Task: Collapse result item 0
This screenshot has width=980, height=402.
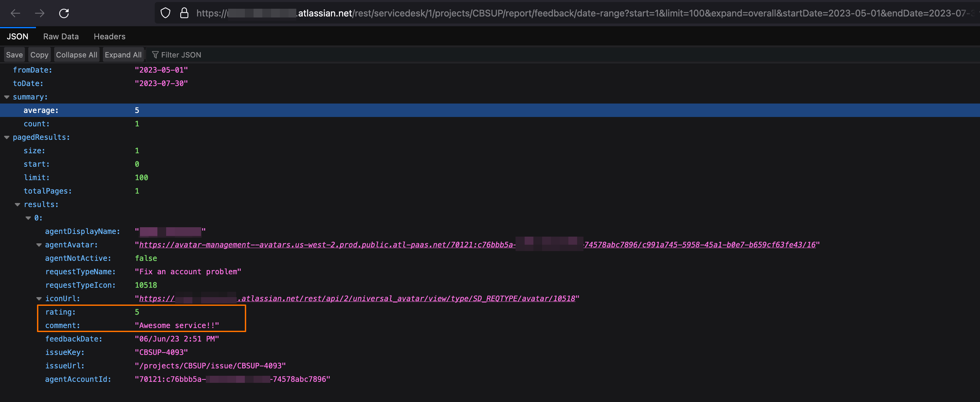Action: point(28,218)
